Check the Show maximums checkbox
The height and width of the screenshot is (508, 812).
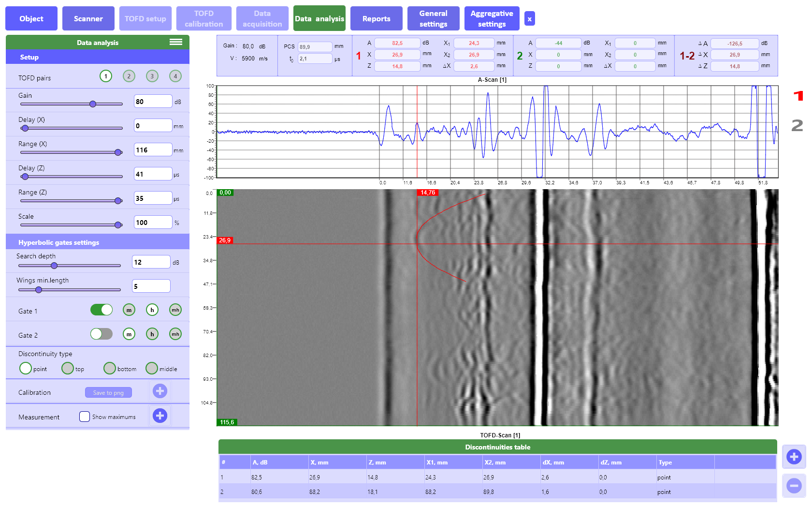[85, 417]
